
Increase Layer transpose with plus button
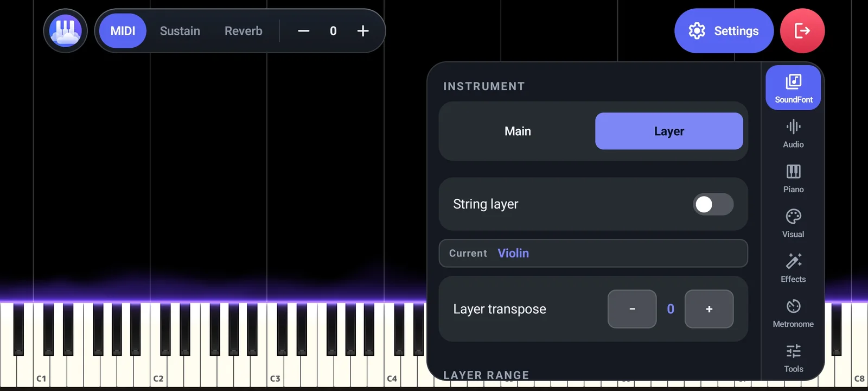pos(709,309)
